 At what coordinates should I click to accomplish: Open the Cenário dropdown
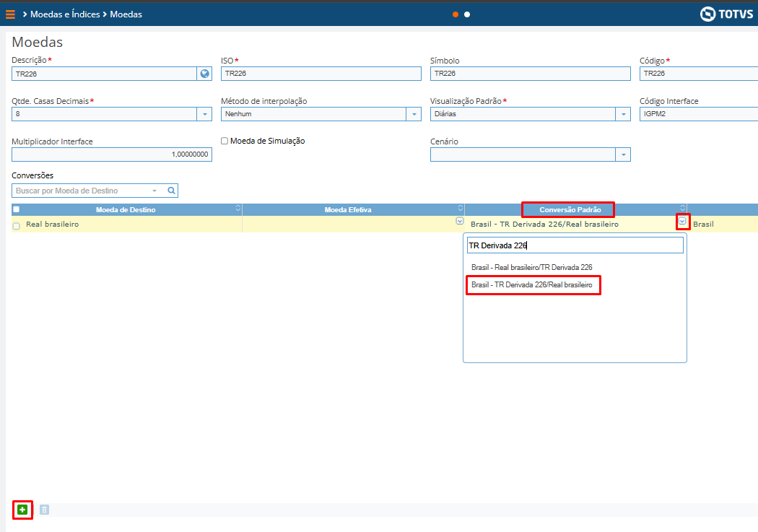click(623, 154)
